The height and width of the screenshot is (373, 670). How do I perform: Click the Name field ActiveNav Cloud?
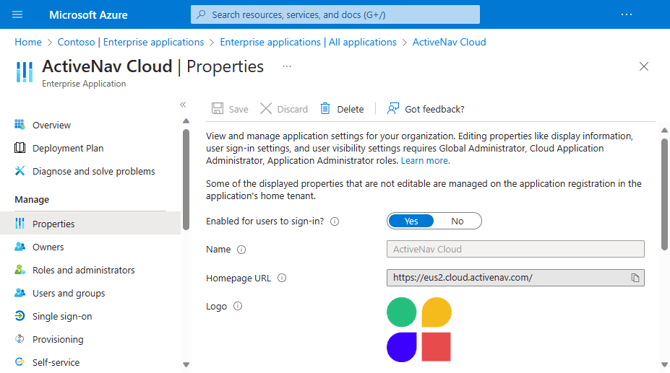515,249
